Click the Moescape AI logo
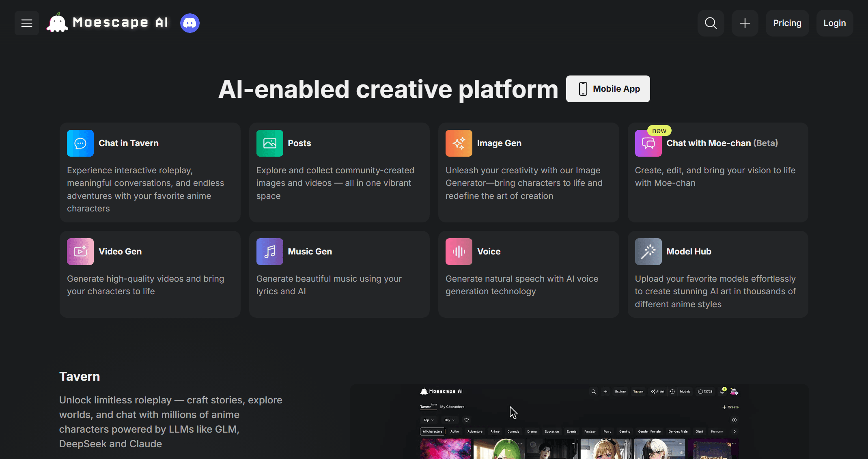The width and height of the screenshot is (868, 459). point(108,23)
